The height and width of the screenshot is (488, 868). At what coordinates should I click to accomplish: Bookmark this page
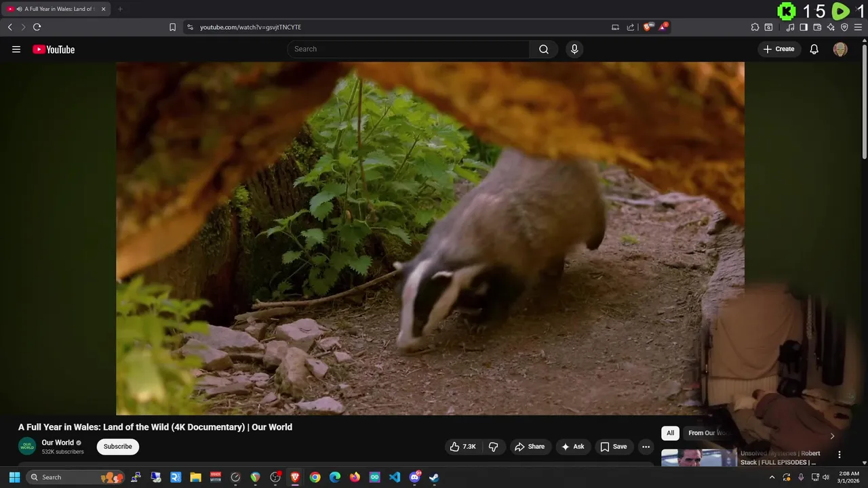pyautogui.click(x=172, y=27)
